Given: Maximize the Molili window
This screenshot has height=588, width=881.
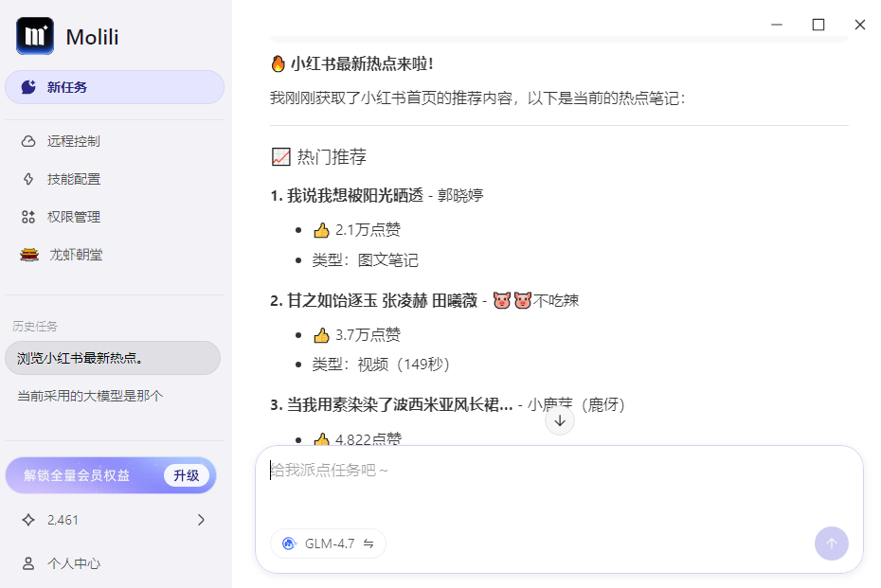Looking at the screenshot, I should pos(818,25).
